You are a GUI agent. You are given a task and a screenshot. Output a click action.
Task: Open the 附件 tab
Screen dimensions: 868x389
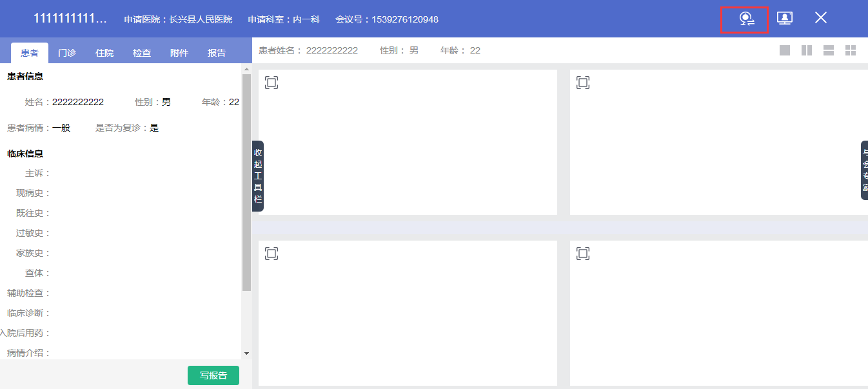[x=179, y=53]
